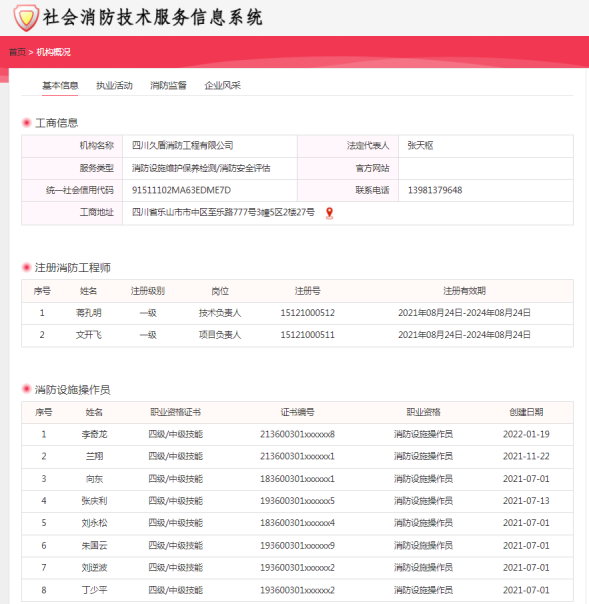This screenshot has width=589, height=604.
Task: Click operator name 刘永松
Action: pos(94,523)
